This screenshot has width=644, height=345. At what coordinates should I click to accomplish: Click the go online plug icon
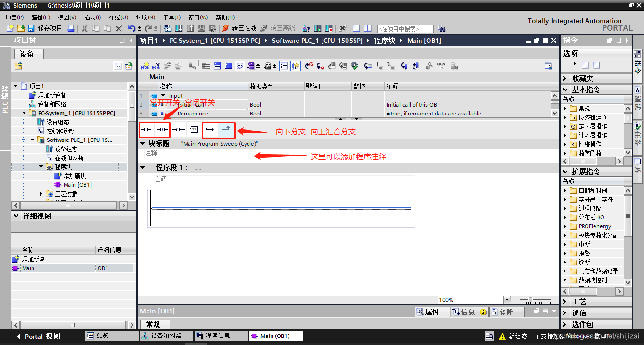[x=225, y=28]
